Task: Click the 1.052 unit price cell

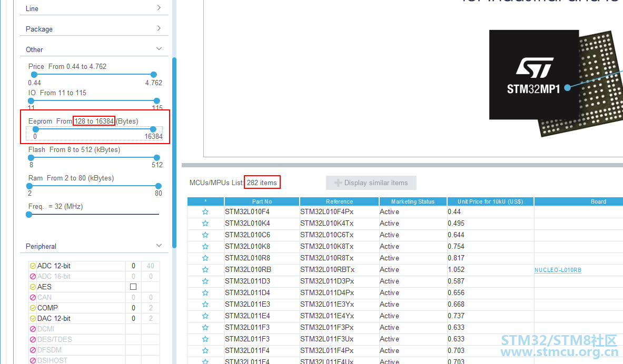Action: tap(490, 269)
